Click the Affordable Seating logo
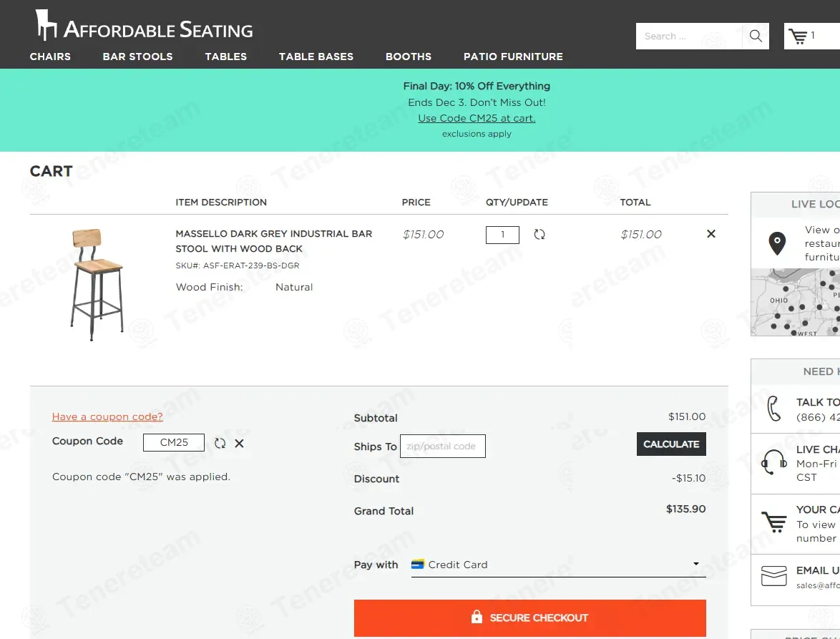This screenshot has height=639, width=840. tap(144, 25)
